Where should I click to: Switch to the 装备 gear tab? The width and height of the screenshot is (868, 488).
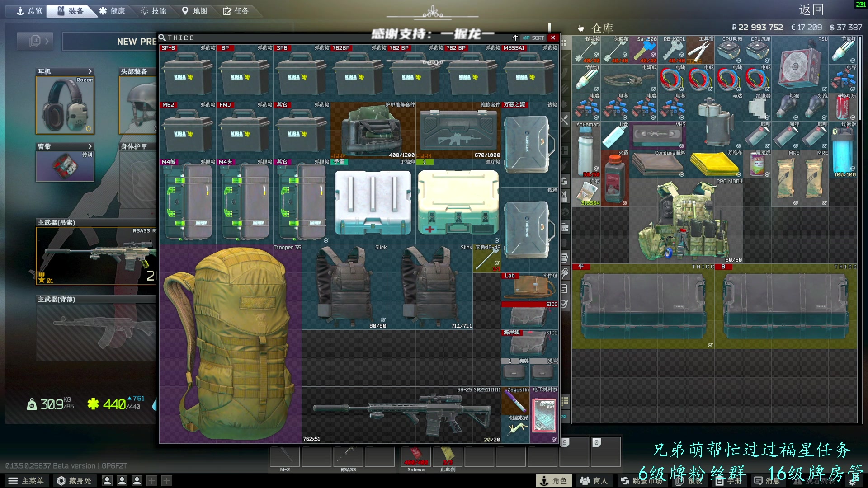(71, 11)
